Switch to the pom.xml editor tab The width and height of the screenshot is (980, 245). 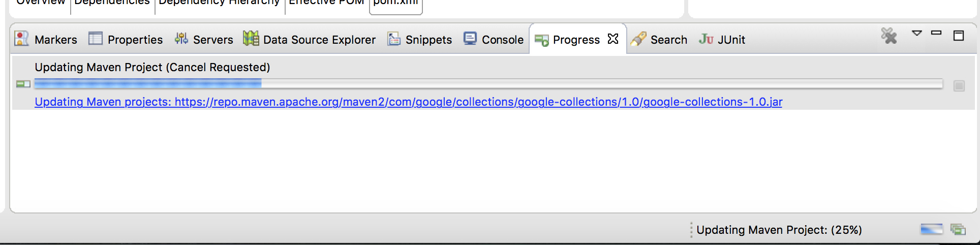(396, 3)
